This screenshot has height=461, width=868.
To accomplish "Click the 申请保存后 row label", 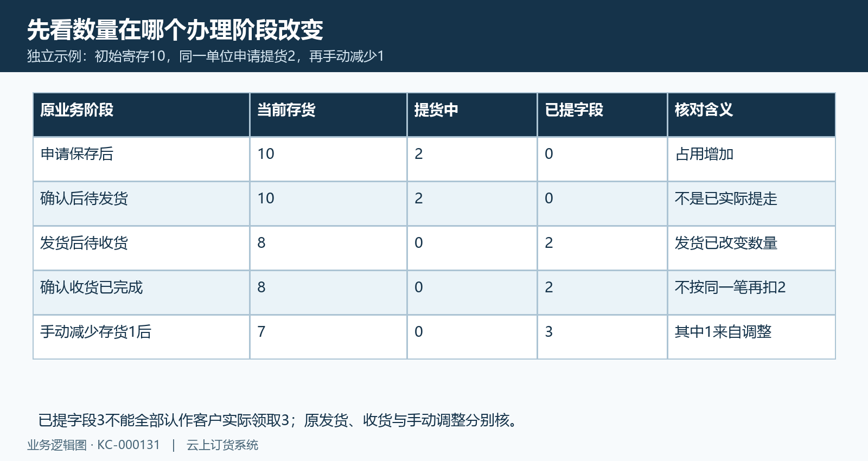I will click(76, 154).
